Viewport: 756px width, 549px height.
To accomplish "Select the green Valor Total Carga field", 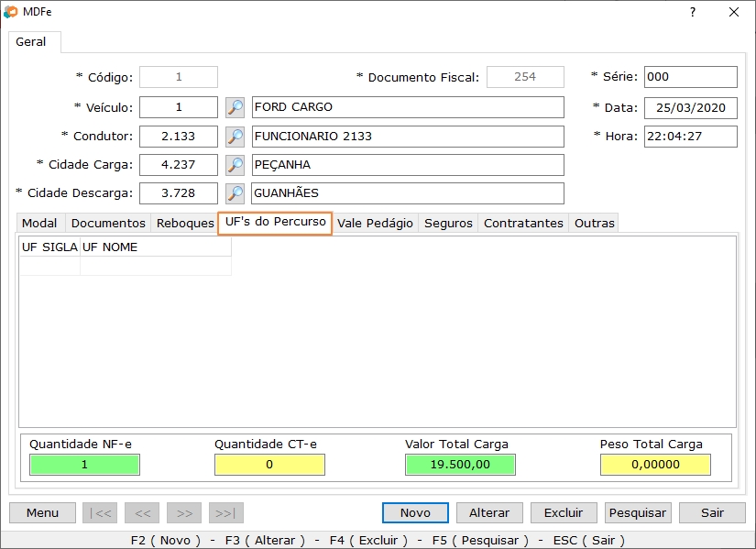I will pyautogui.click(x=460, y=465).
